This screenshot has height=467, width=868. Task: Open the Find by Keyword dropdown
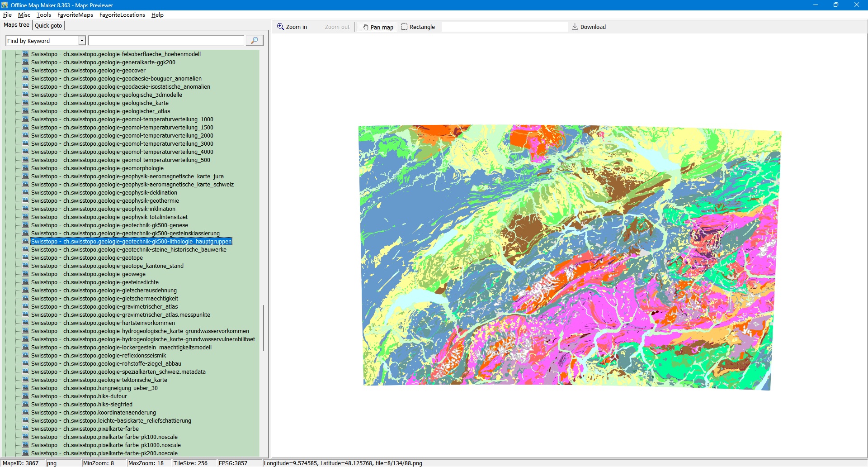click(82, 41)
